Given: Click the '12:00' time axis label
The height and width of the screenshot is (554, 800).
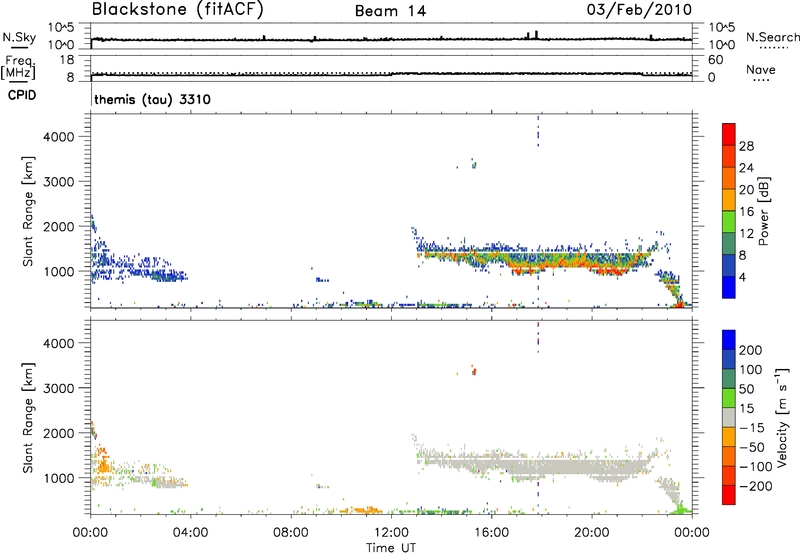Looking at the screenshot, I should [x=390, y=533].
